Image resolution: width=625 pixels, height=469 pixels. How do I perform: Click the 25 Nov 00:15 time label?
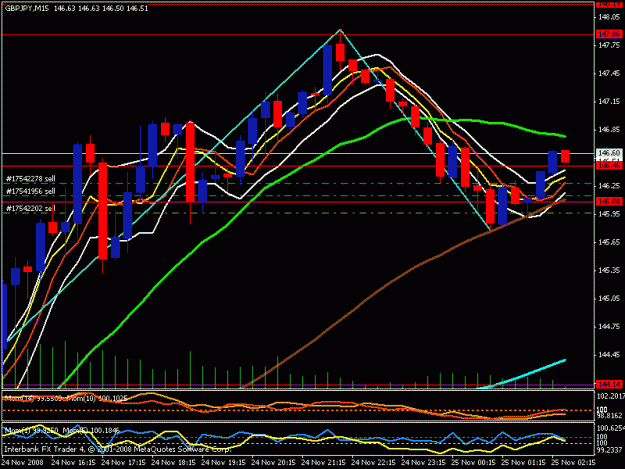(x=473, y=462)
